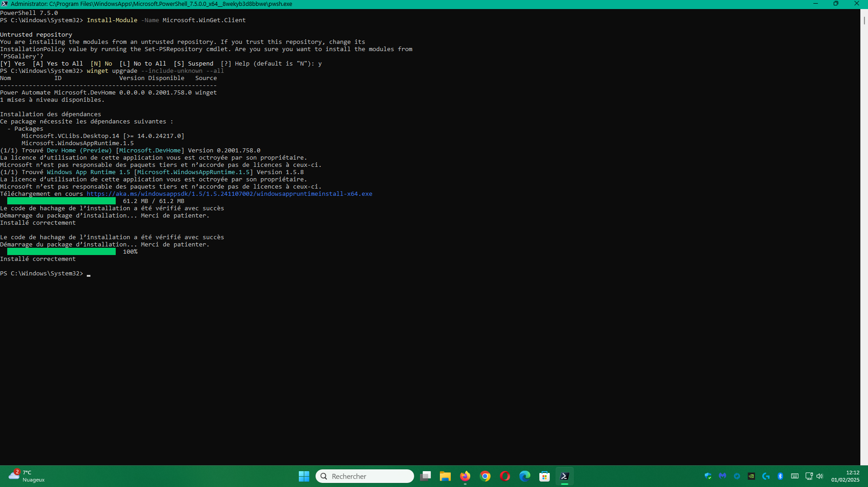This screenshot has height=487, width=868.
Task: Open the weather widget showing 7°C Nuageux
Action: click(x=27, y=476)
